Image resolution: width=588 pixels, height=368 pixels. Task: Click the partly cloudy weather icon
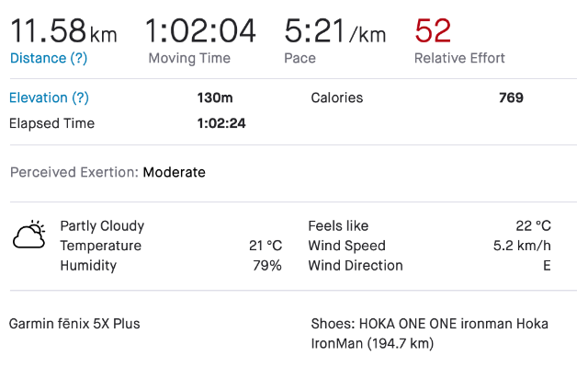[x=28, y=236]
